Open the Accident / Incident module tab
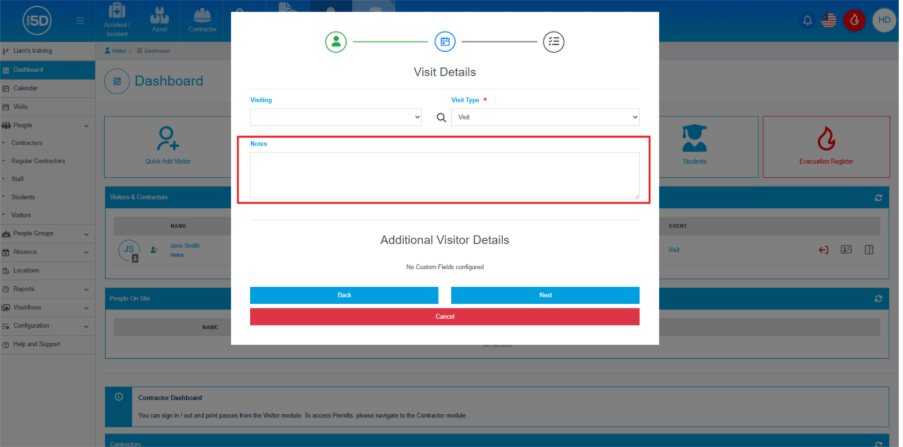The width and height of the screenshot is (903, 447). point(116,17)
